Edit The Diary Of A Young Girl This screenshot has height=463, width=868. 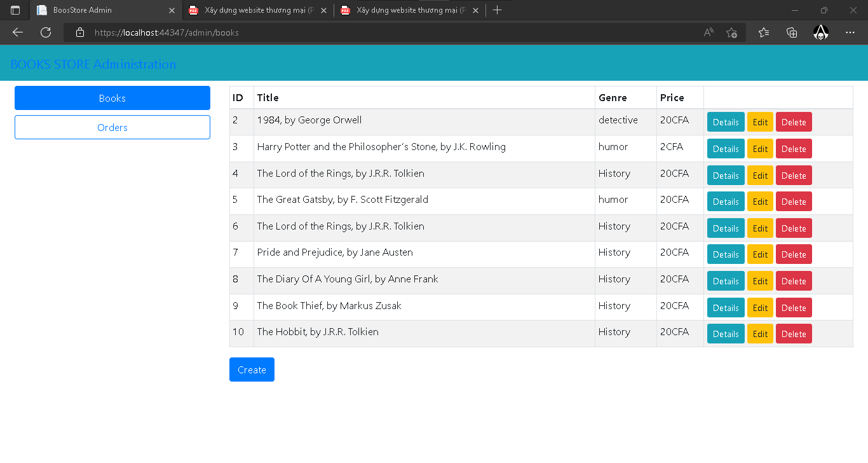point(760,281)
